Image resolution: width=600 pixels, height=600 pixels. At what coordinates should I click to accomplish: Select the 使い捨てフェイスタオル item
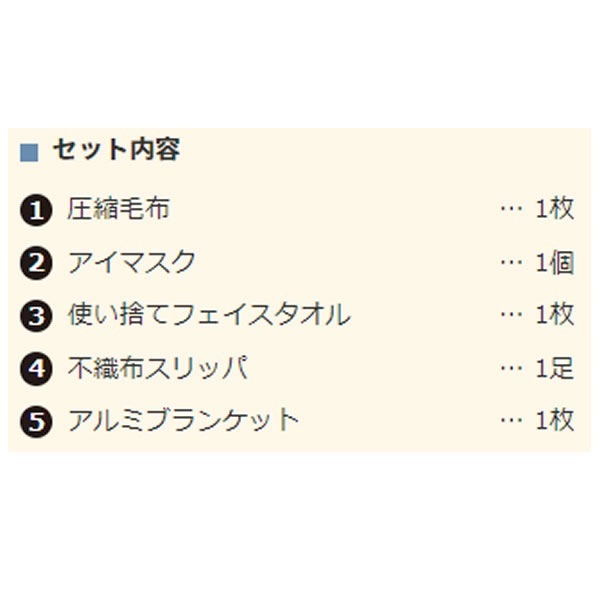coord(209,315)
